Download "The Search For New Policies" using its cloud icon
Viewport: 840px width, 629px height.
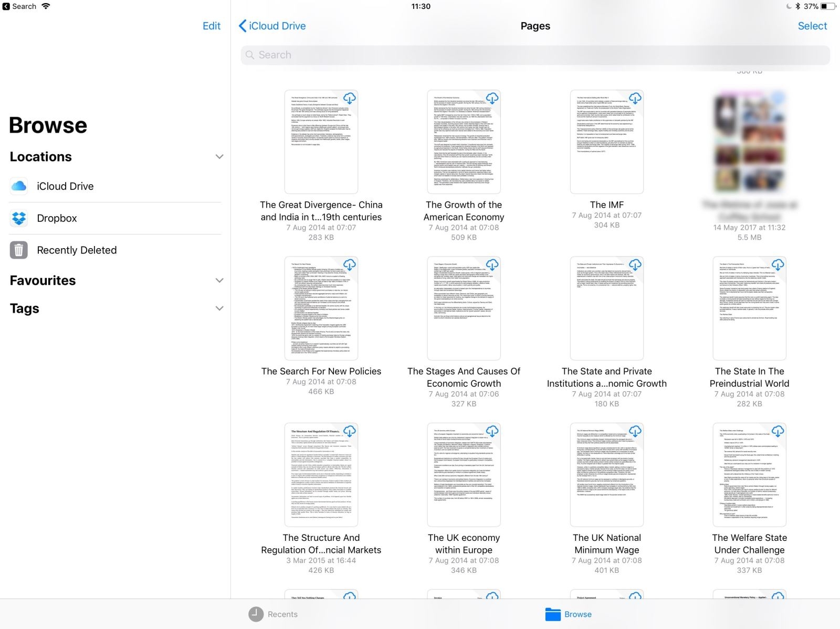click(350, 265)
